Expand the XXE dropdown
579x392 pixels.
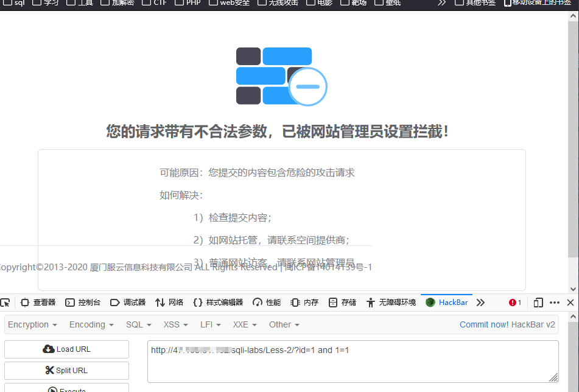[245, 324]
